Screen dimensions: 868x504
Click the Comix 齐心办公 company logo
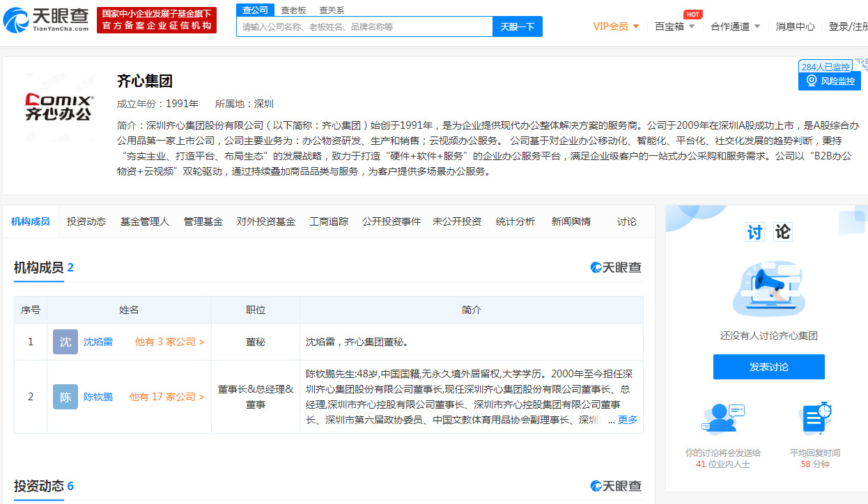(59, 107)
